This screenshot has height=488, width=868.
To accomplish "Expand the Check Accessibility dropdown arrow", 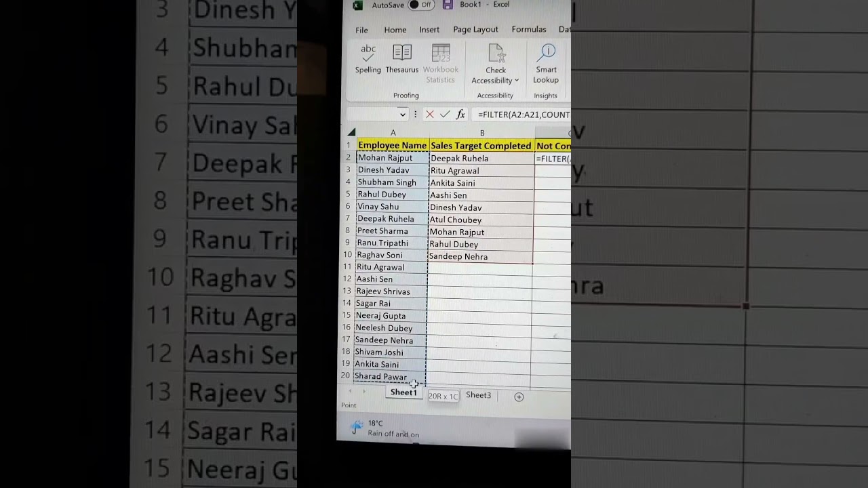I will [x=516, y=81].
